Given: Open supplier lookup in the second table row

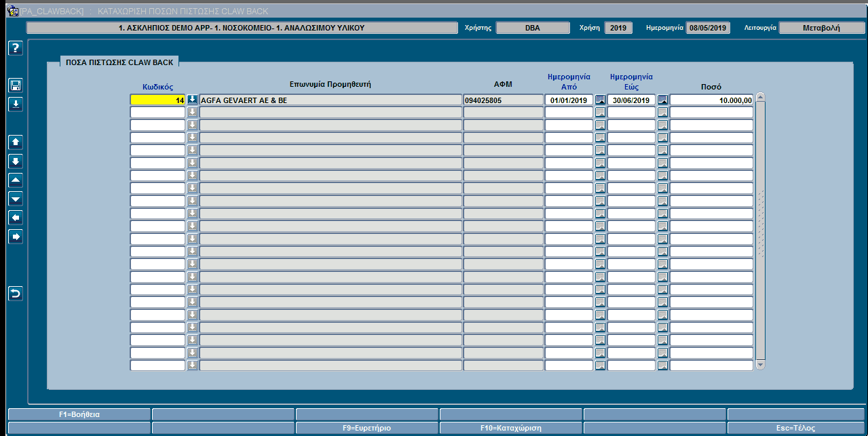Looking at the screenshot, I should [192, 113].
